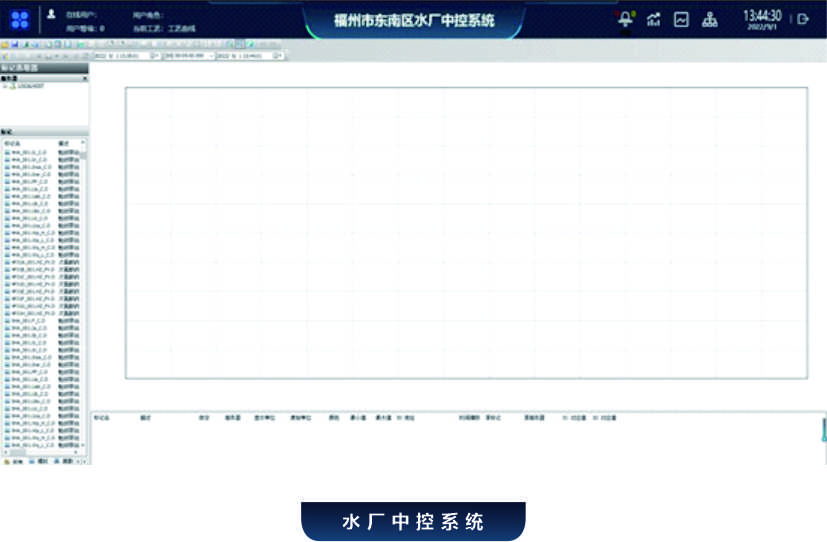Click inside the empty trend chart area
This screenshot has height=542, width=827.
point(466,233)
